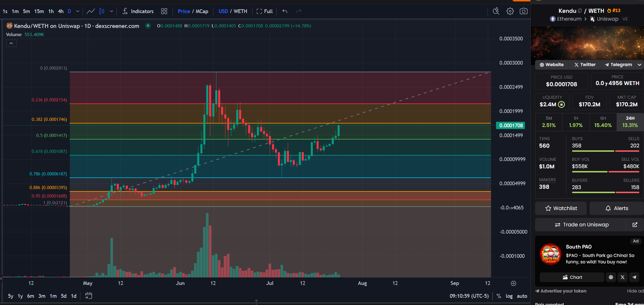Click the South PAO ad logo

(550, 254)
